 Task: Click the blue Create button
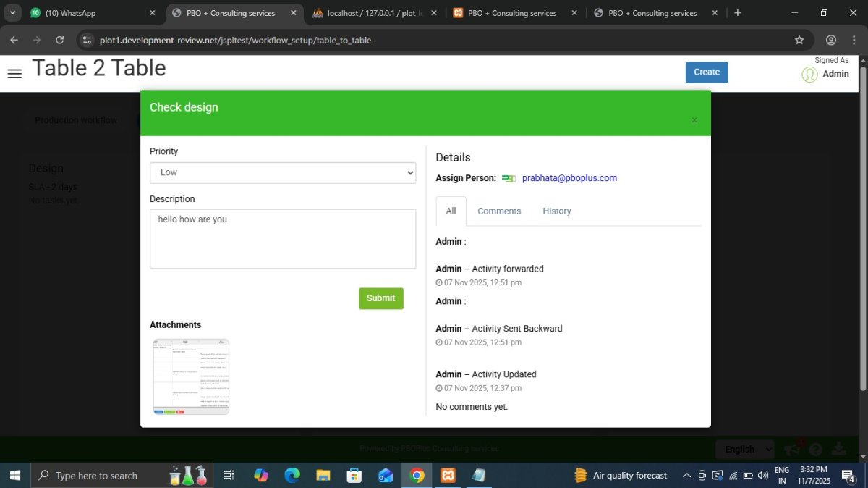(707, 72)
